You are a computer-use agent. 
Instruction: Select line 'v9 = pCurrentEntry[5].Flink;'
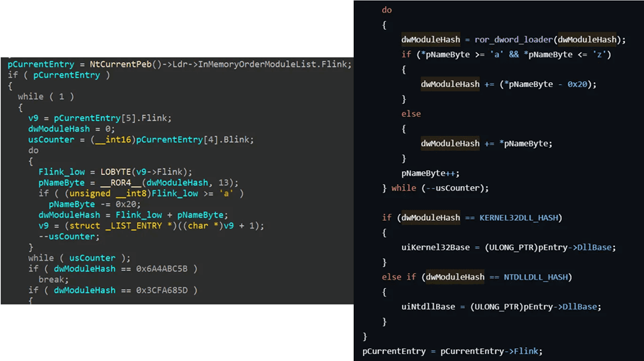pyautogui.click(x=100, y=118)
